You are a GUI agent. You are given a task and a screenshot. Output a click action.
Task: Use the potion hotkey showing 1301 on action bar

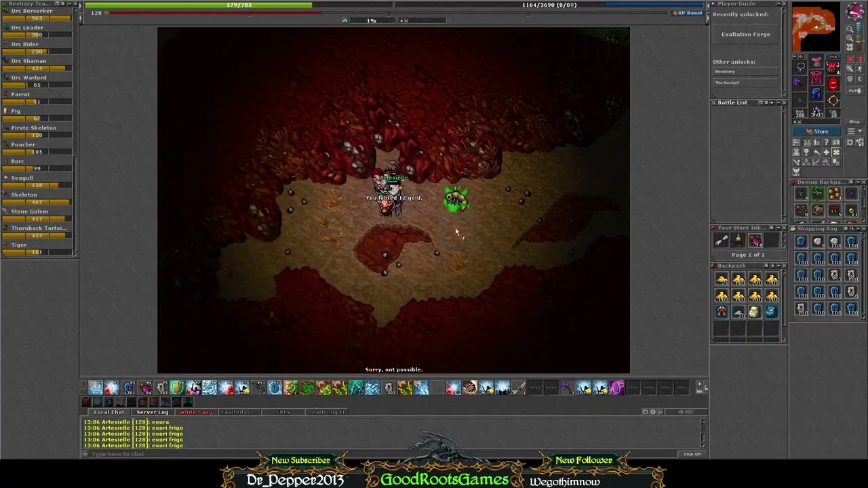128,388
